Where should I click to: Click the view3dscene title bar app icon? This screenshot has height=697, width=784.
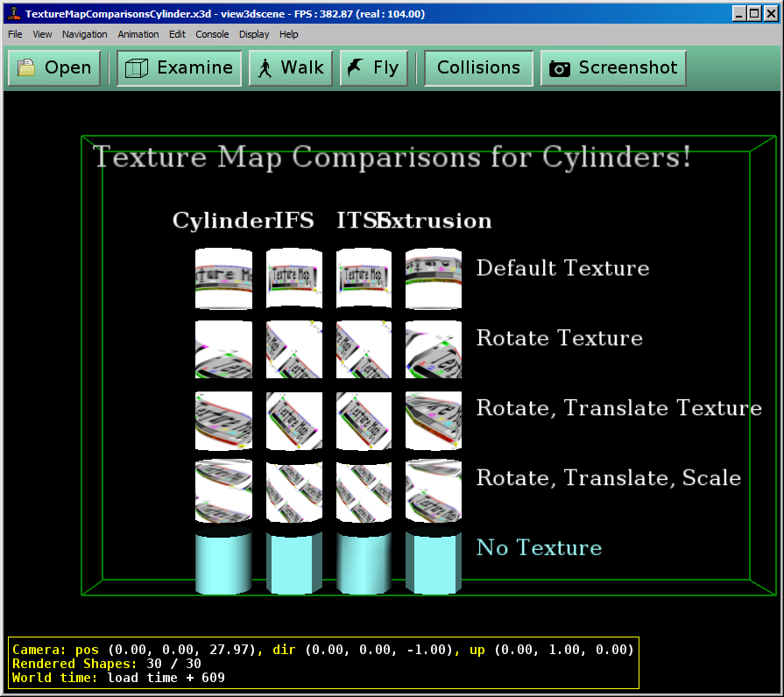[x=13, y=14]
